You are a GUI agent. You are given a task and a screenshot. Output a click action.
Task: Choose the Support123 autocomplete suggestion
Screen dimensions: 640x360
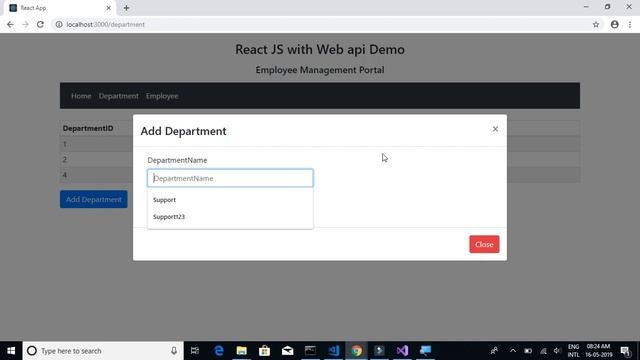pos(230,216)
